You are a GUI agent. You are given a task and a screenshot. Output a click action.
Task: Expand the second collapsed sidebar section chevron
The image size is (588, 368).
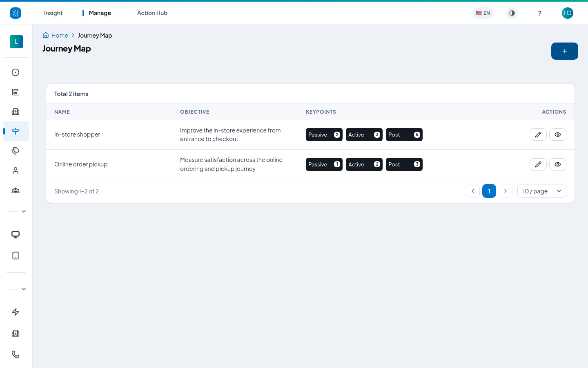(24, 289)
